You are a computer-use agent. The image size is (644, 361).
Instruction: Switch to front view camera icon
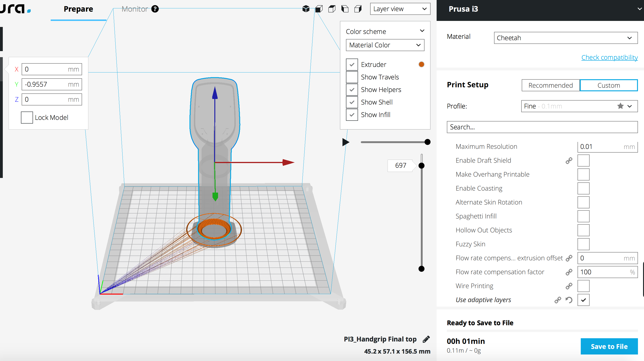pyautogui.click(x=319, y=9)
